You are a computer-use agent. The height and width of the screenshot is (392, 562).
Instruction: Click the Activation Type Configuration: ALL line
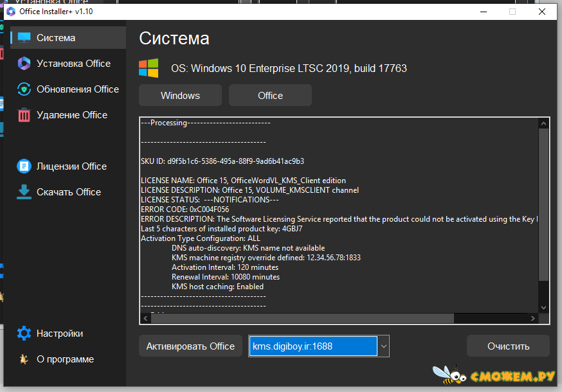click(201, 238)
